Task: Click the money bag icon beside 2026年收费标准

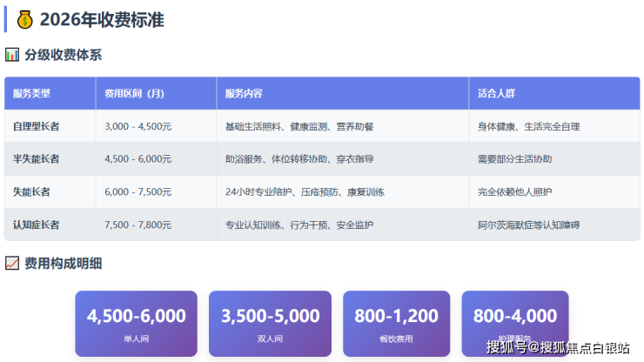Action: tap(24, 19)
